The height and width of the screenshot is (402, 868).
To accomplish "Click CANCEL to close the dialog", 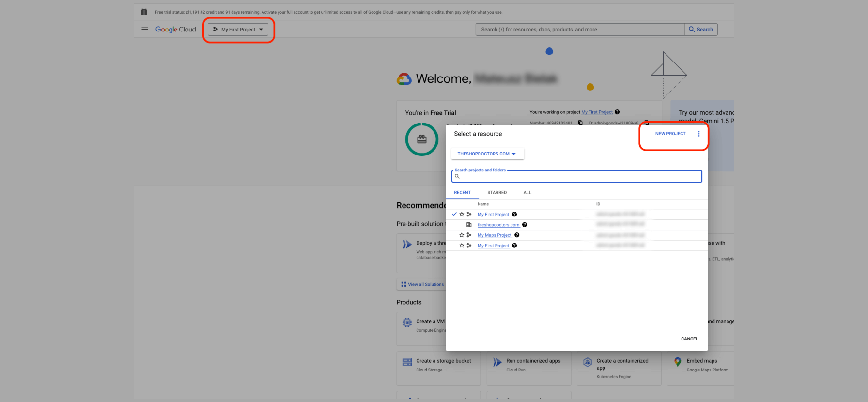I will [x=689, y=339].
